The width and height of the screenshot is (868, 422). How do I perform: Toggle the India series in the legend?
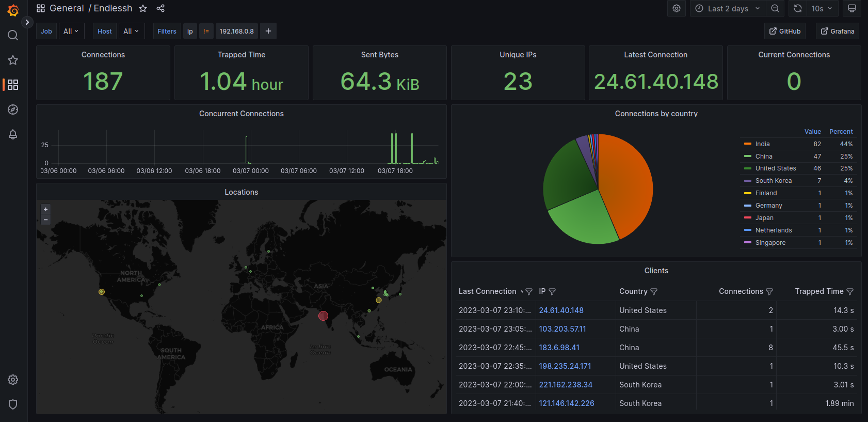click(762, 144)
